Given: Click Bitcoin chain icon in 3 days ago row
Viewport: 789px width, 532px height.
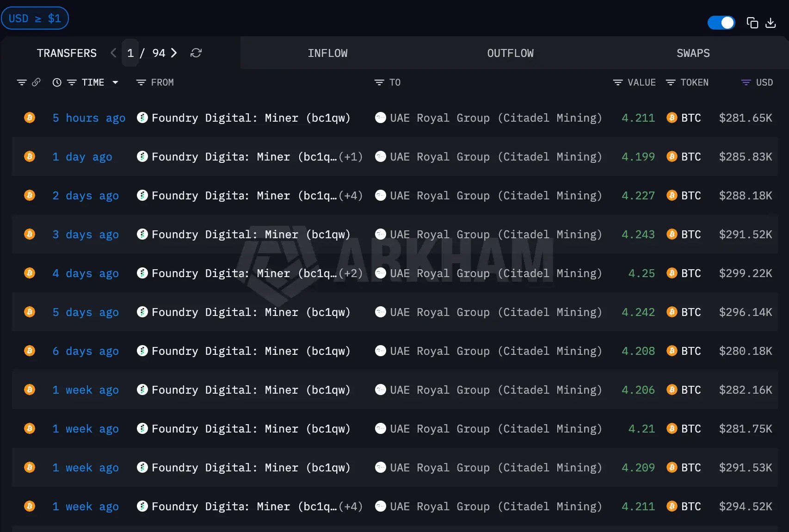Looking at the screenshot, I should [x=30, y=234].
